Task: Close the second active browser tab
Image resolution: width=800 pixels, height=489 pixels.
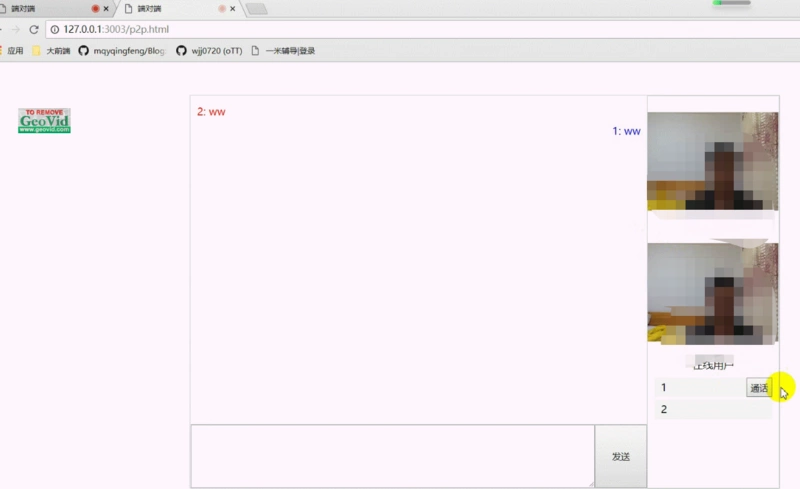Action: pyautogui.click(x=233, y=9)
